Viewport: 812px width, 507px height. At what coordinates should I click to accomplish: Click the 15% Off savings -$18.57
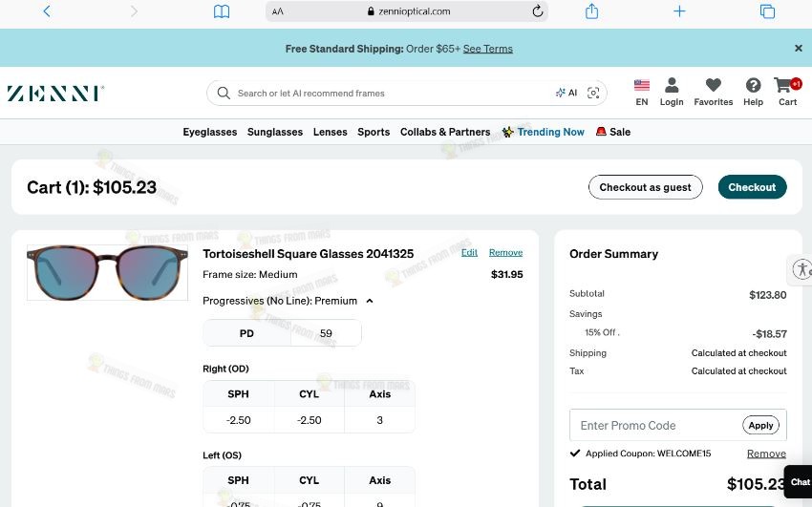click(x=769, y=334)
